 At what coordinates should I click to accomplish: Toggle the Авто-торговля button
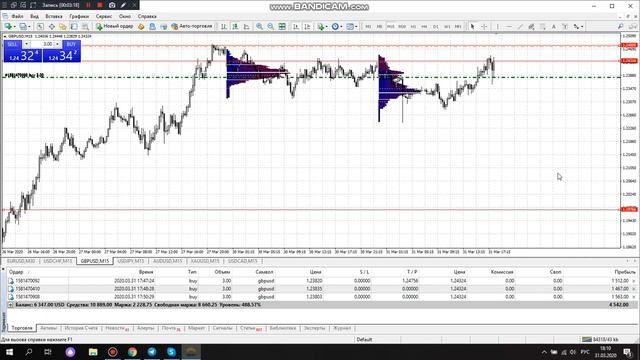pos(192,27)
